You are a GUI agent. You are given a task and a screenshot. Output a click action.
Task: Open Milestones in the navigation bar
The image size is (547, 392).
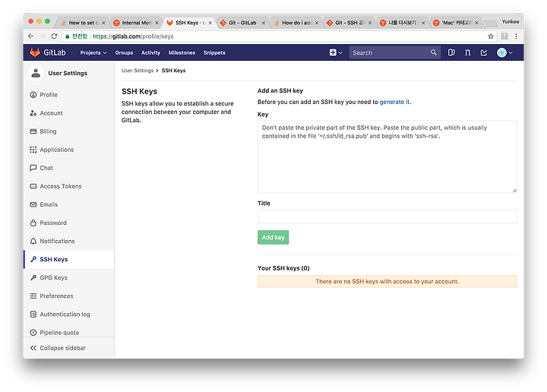[182, 52]
